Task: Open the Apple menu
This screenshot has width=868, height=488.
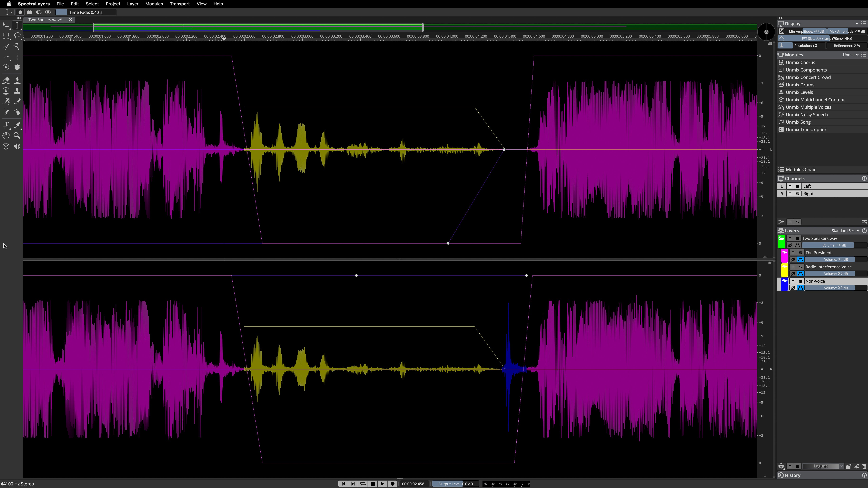Action: pyautogui.click(x=9, y=4)
